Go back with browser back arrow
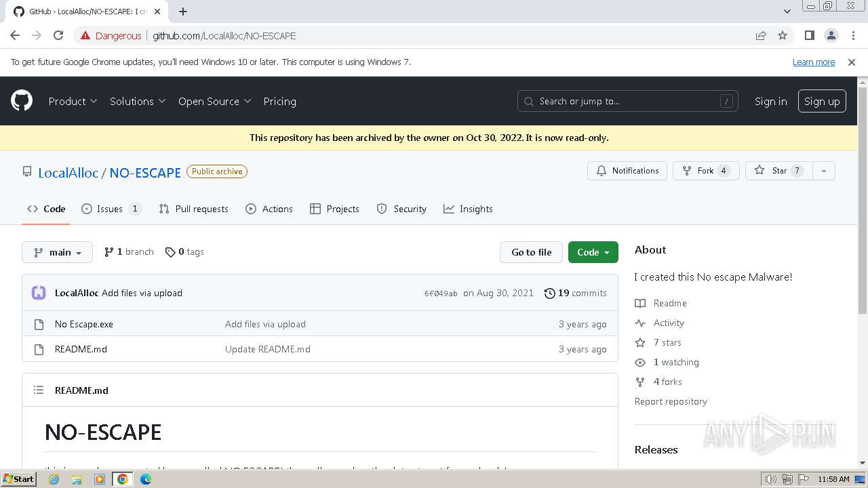Screen dimensions: 868x488 (15, 35)
